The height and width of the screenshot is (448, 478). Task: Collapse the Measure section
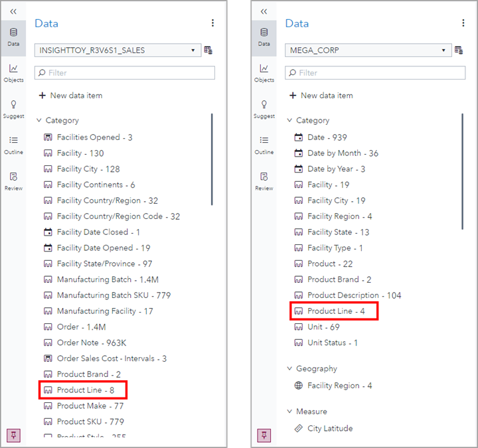tap(289, 411)
